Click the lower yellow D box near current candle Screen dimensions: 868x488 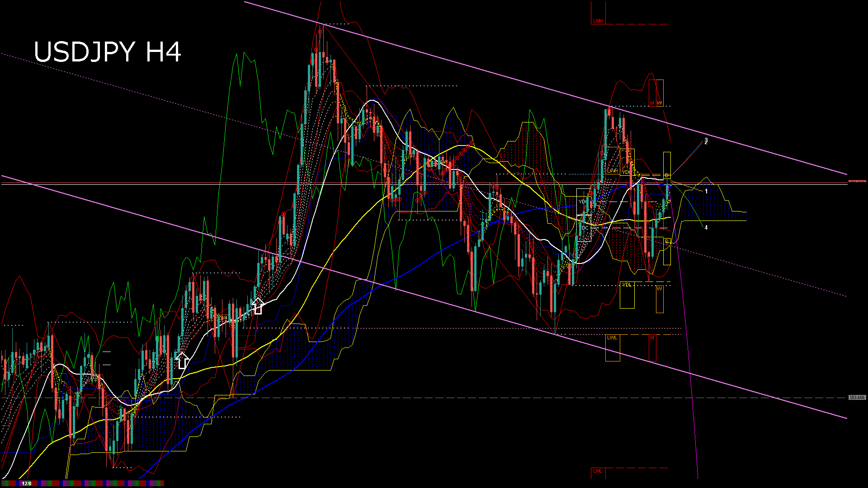pyautogui.click(x=667, y=251)
